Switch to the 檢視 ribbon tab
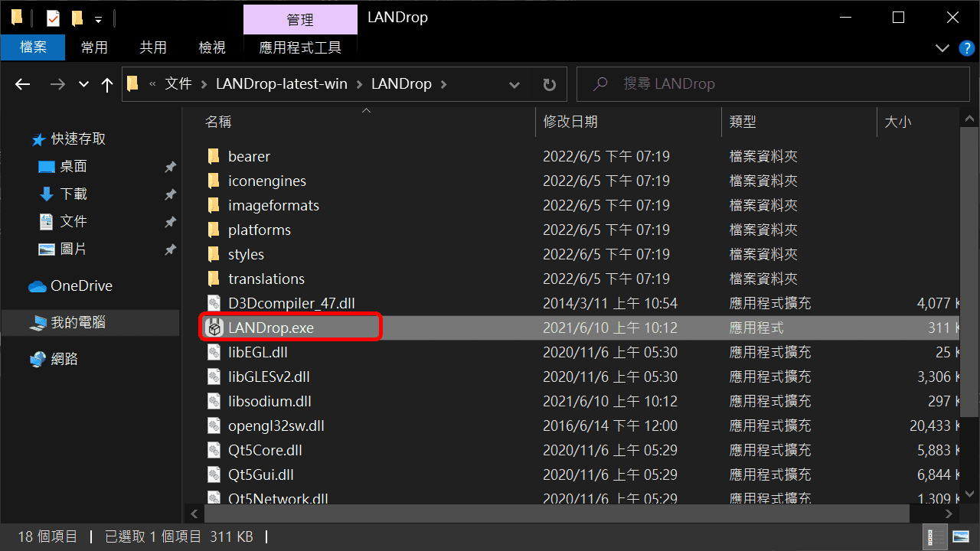 [212, 47]
